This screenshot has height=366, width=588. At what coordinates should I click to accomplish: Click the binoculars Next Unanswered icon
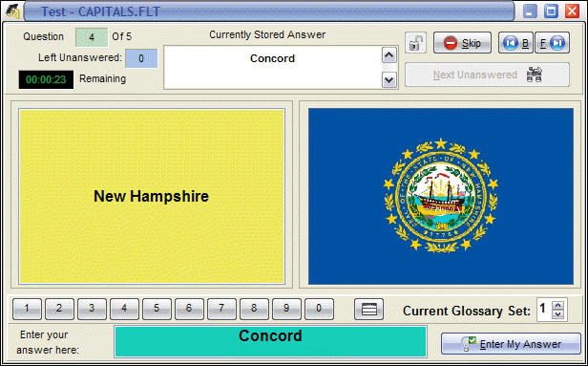[534, 75]
